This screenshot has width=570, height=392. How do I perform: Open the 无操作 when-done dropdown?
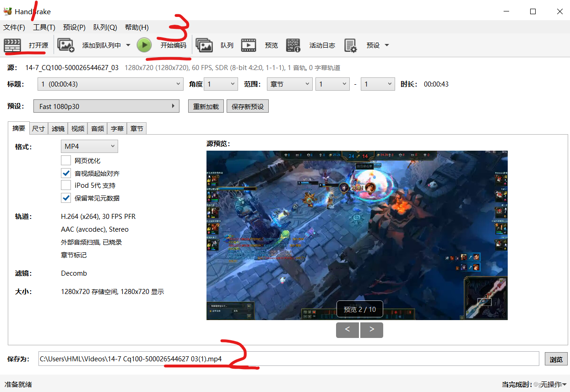point(554,384)
